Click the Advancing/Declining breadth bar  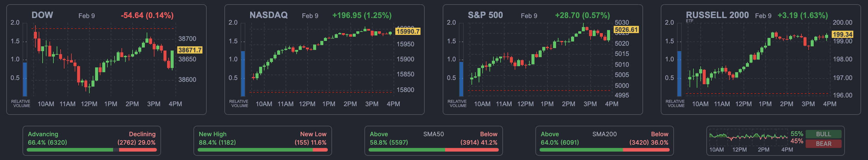pos(92,149)
